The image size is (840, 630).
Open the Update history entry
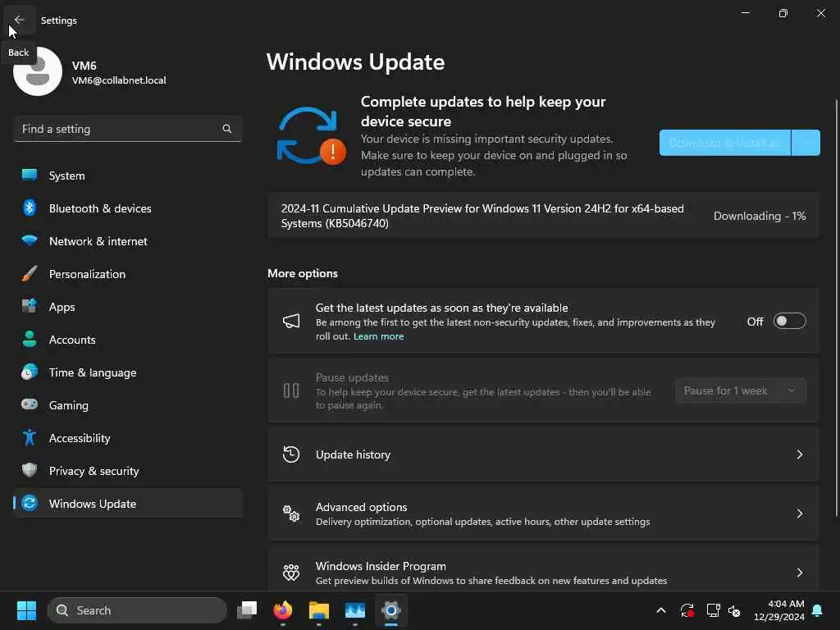click(543, 454)
